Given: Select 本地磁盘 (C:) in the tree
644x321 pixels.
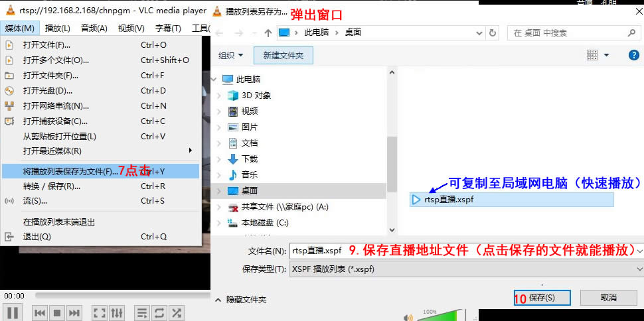Looking at the screenshot, I should pos(265,223).
